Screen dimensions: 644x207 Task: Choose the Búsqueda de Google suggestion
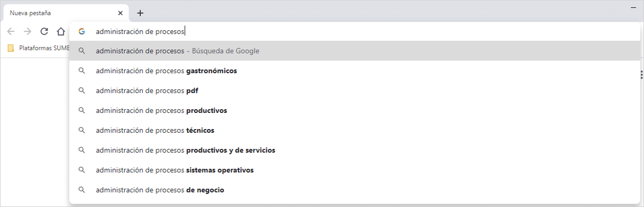(x=355, y=51)
